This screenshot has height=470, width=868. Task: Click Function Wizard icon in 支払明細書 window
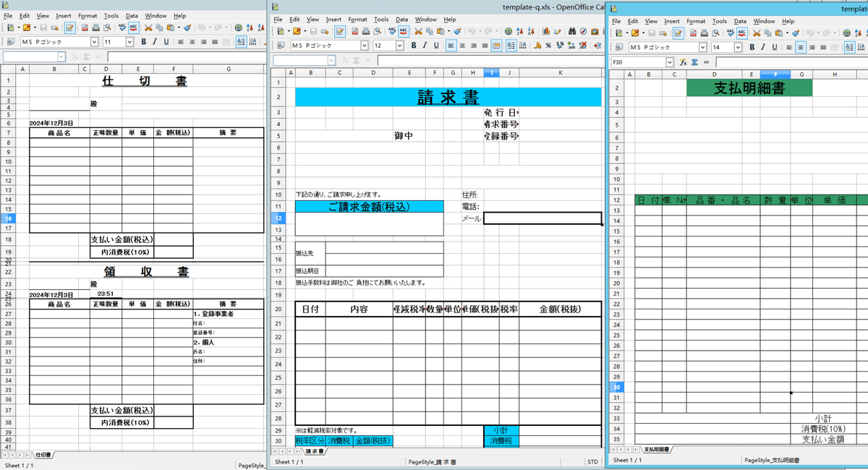point(683,63)
